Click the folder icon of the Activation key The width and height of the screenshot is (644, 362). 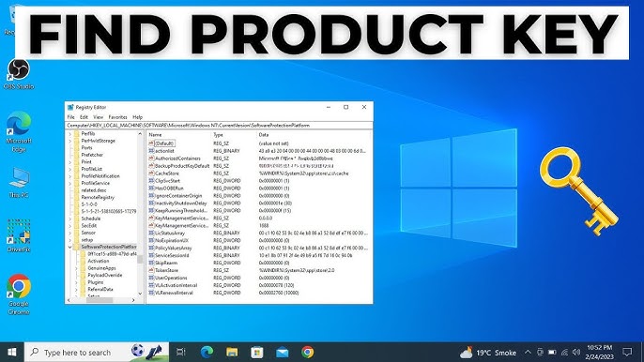[83, 261]
